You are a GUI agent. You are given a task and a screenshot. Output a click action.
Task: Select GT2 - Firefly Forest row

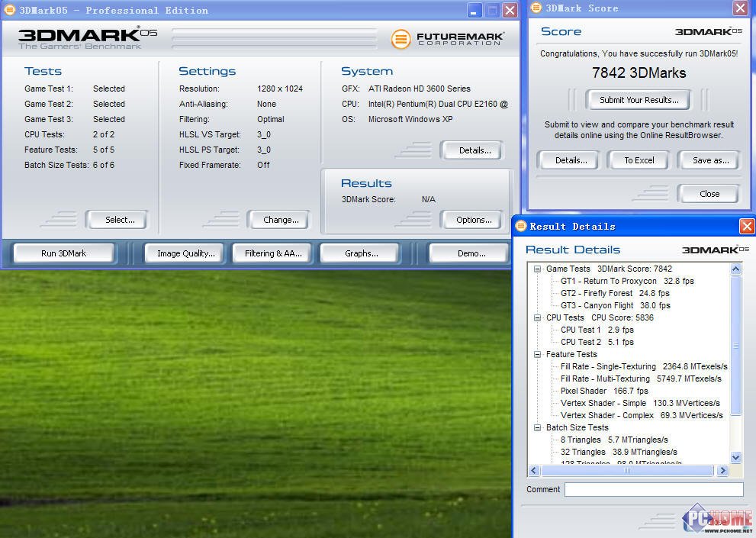pyautogui.click(x=615, y=293)
